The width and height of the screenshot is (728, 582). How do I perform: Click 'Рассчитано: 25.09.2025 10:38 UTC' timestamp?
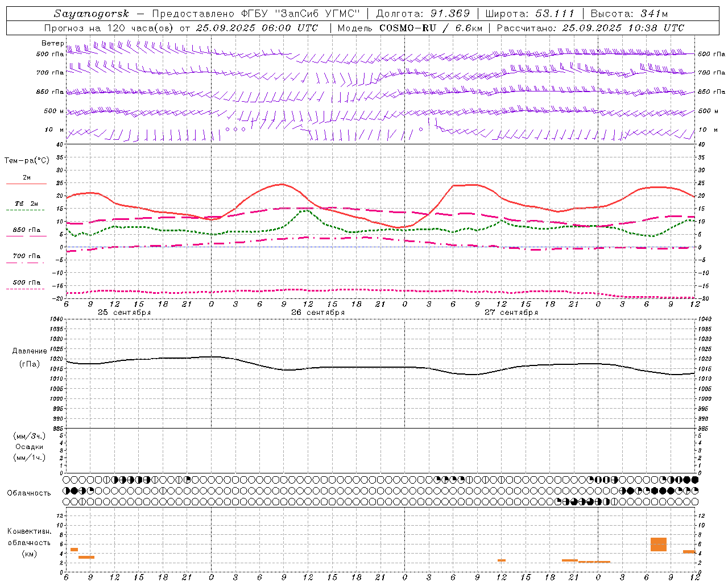click(x=590, y=28)
